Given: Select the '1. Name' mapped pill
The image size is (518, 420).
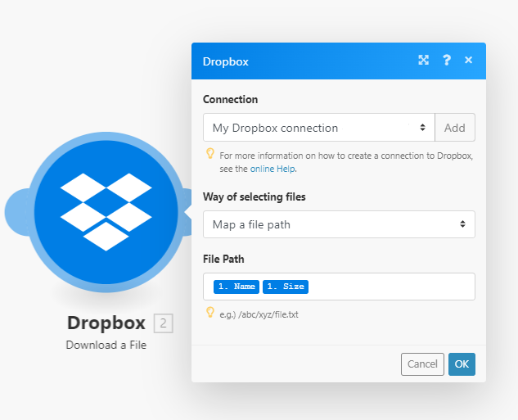Looking at the screenshot, I should 236,287.
